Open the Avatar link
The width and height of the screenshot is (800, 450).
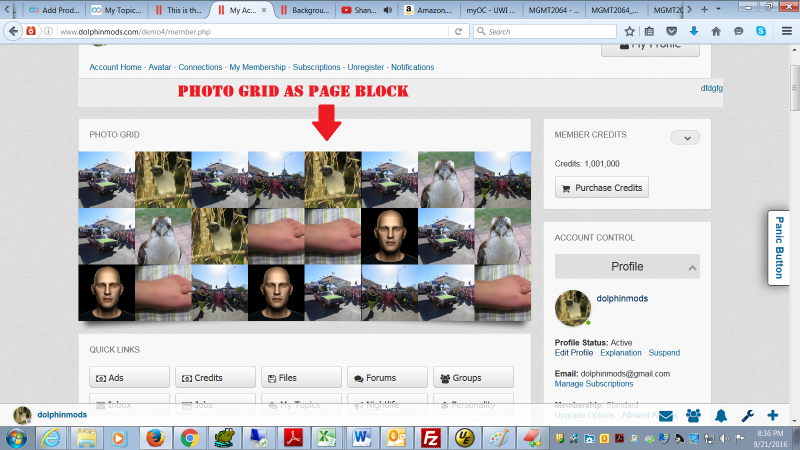(160, 67)
